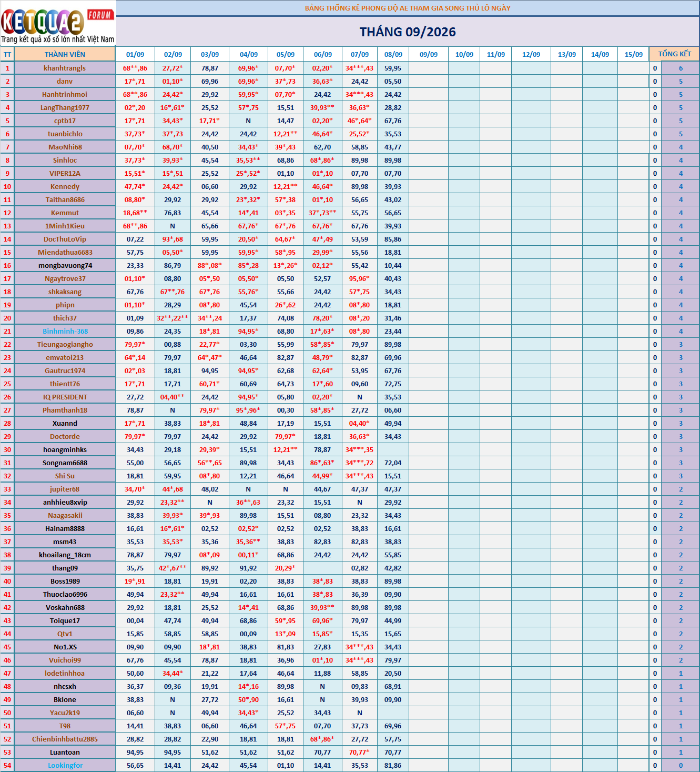Select the blue member name 'Binhminh-368'
The height and width of the screenshot is (772, 700).
[65, 332]
